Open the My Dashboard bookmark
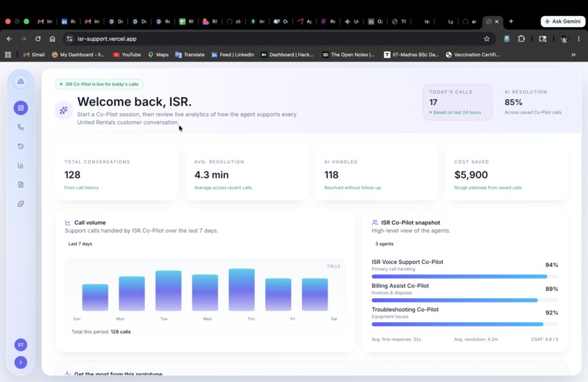This screenshot has width=588, height=382. [78, 55]
